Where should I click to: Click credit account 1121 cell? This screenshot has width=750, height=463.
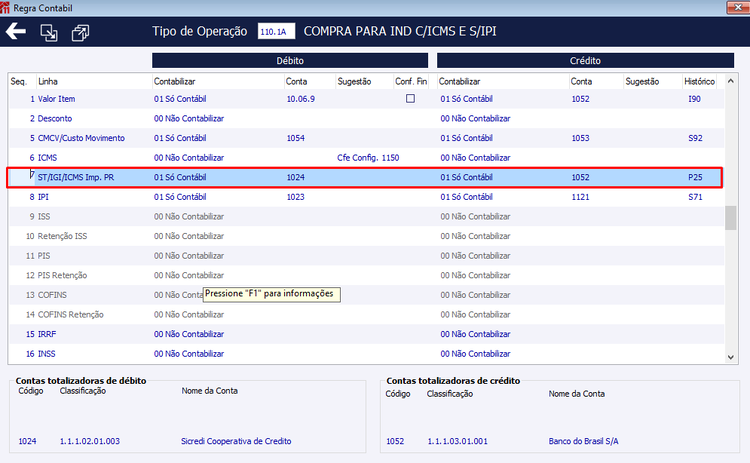[580, 197]
